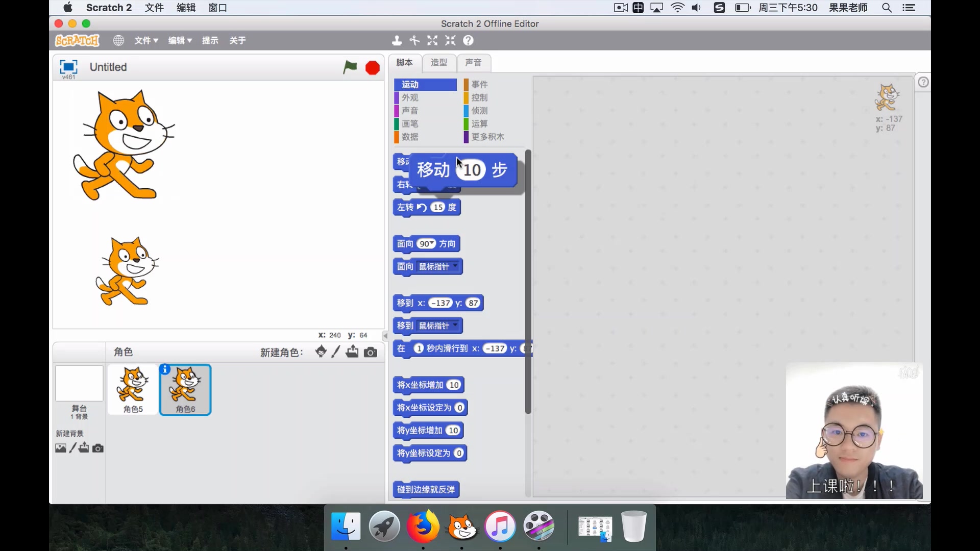The width and height of the screenshot is (980, 551).
Task: Choose the grow sprite tool
Action: pos(432,40)
